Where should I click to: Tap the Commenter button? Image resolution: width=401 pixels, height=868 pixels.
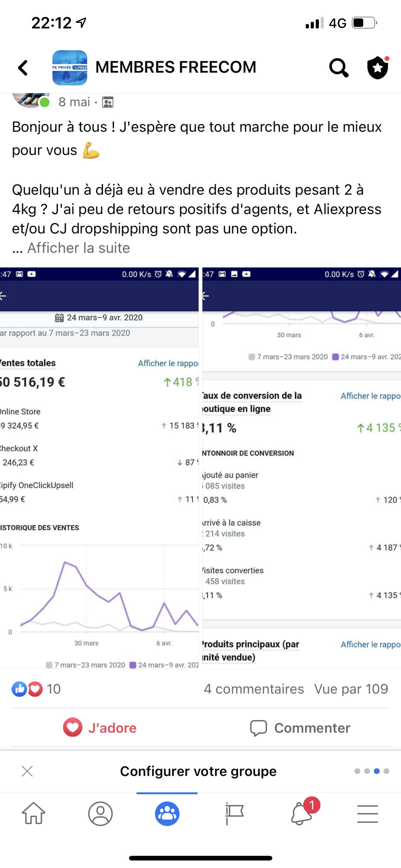[300, 728]
